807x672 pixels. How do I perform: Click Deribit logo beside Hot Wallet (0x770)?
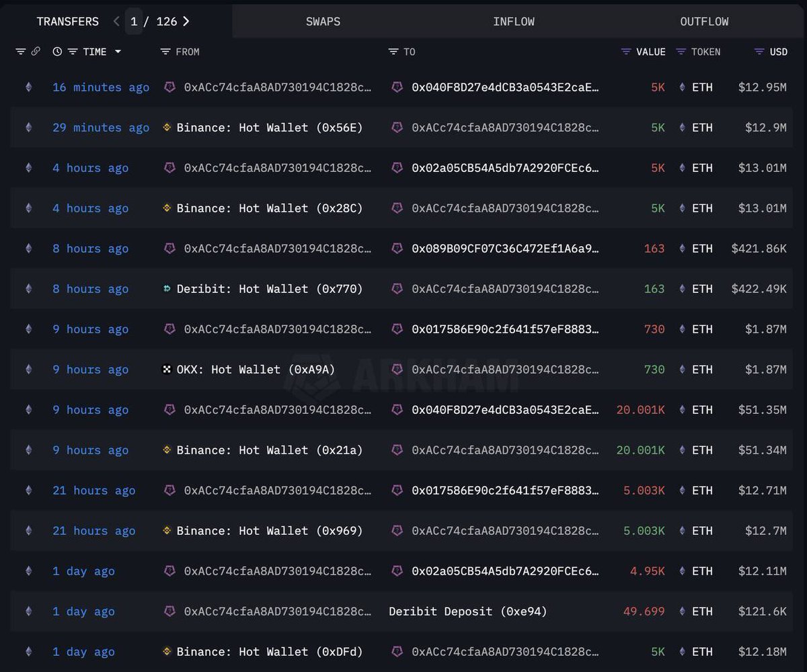167,289
